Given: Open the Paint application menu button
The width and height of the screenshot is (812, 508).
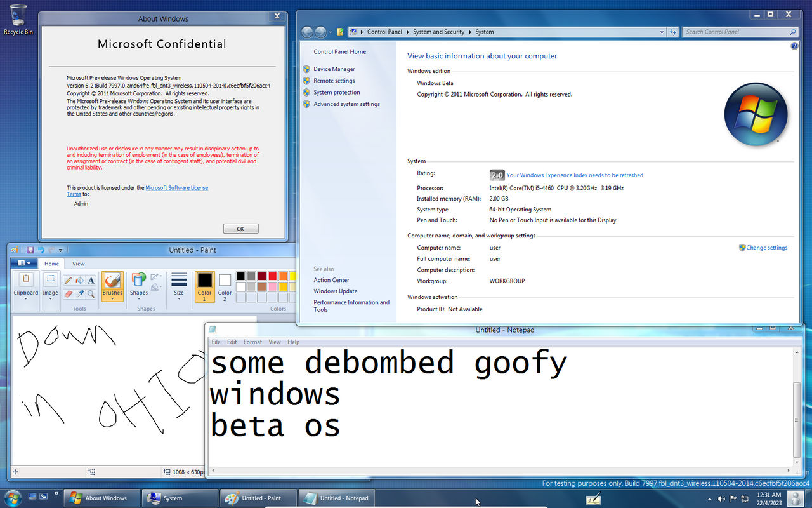Looking at the screenshot, I should [x=25, y=263].
